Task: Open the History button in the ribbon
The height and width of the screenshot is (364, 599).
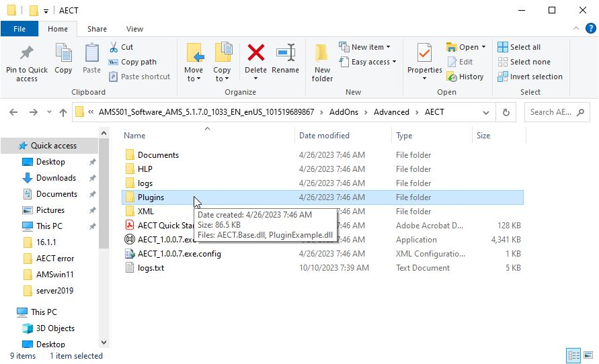Action: tap(465, 77)
